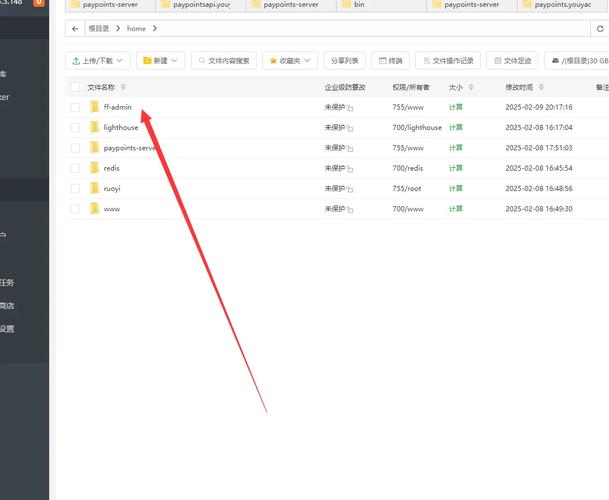Click the 文件足迹 button
This screenshot has height=500, width=609.
[x=512, y=61]
